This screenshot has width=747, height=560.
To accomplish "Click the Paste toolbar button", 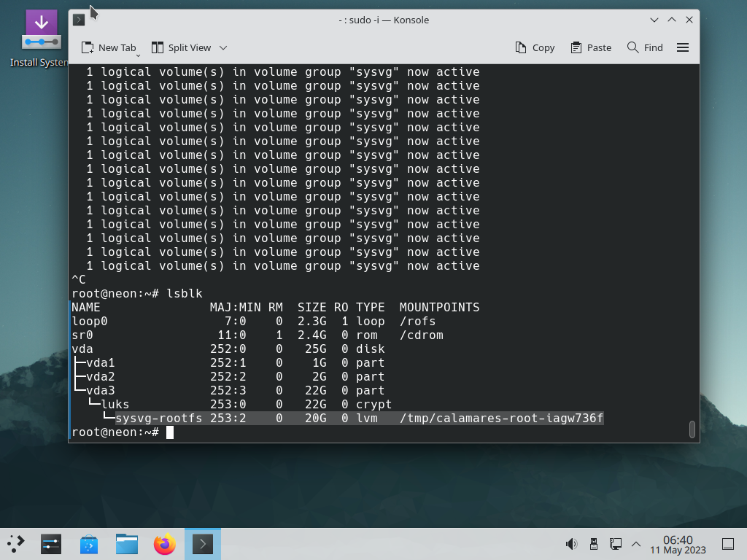I will click(591, 47).
